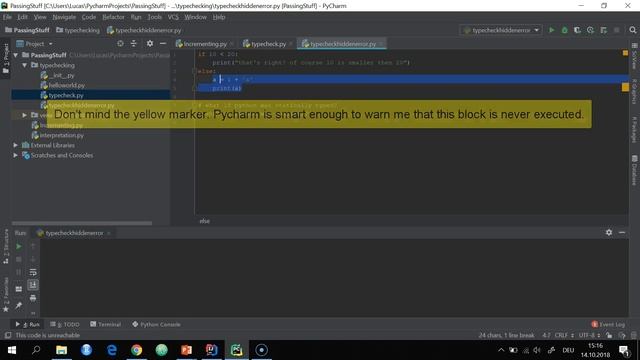Open Search Everywhere magnifier icon
The height and width of the screenshot is (360, 640).
[633, 30]
